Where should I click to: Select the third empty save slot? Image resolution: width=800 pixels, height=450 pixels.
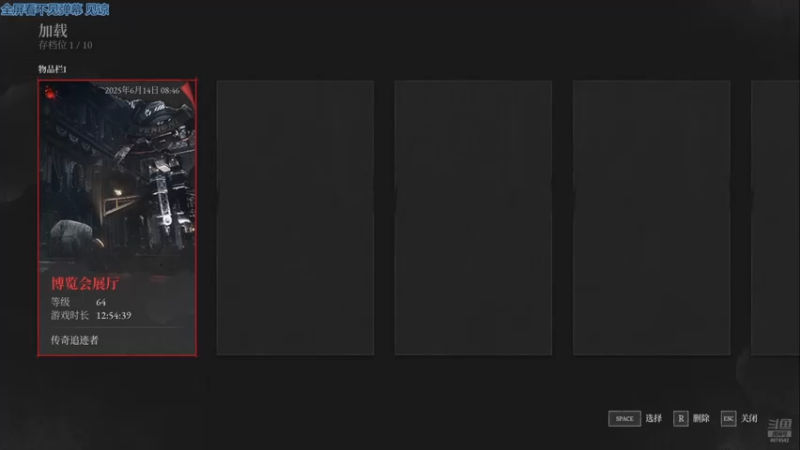[x=473, y=217]
